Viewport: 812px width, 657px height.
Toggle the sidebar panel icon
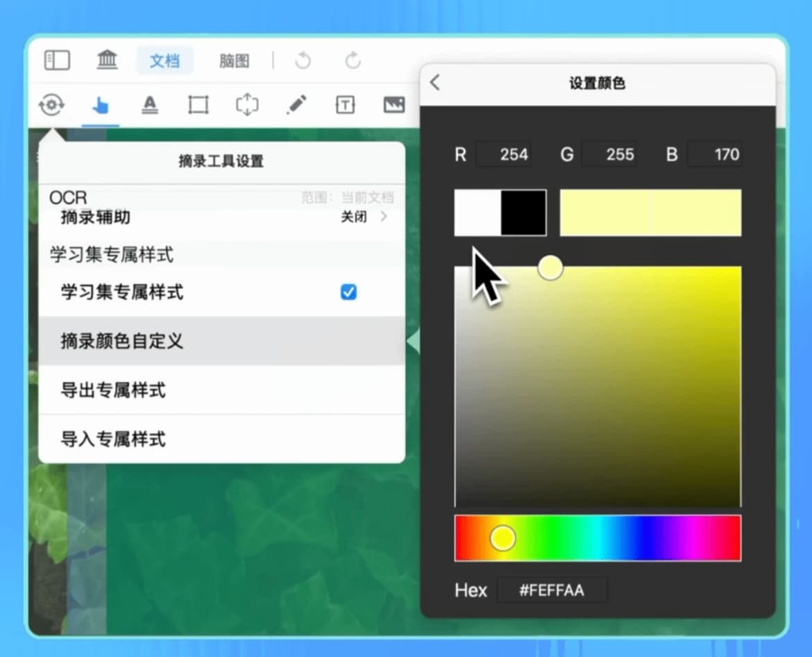(57, 60)
